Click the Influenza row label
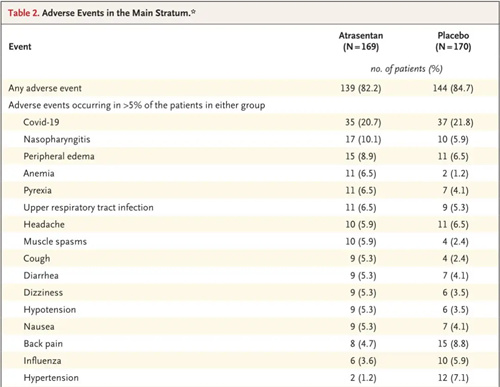 point(42,361)
